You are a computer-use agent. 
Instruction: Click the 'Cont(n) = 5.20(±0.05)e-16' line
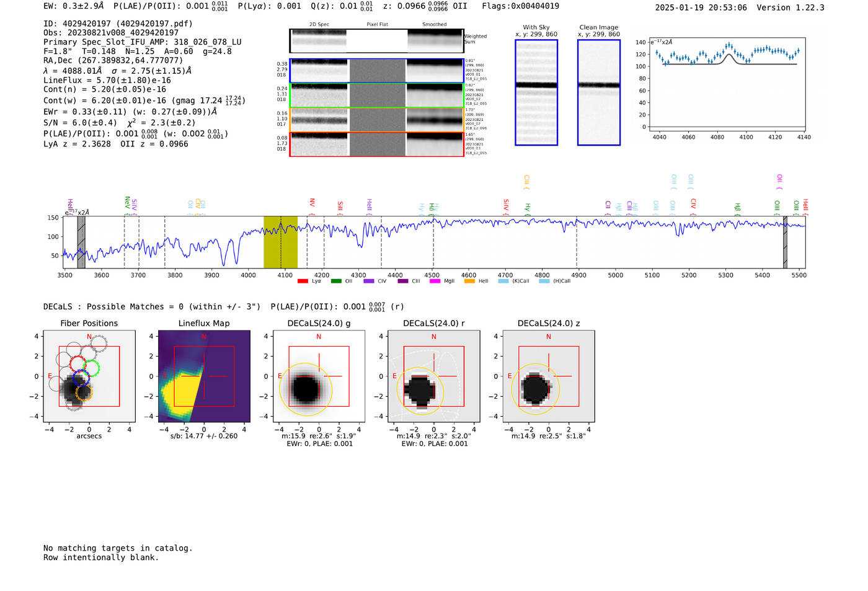(105, 89)
